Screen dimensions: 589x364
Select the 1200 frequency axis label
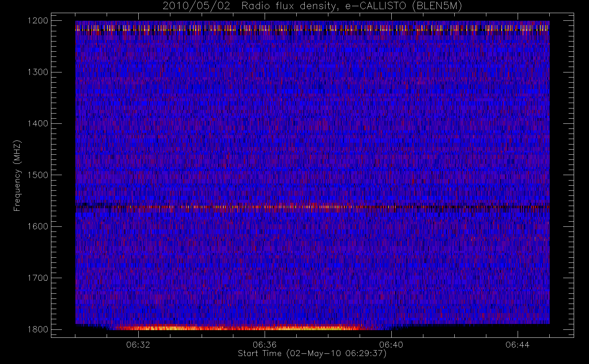click(x=38, y=21)
